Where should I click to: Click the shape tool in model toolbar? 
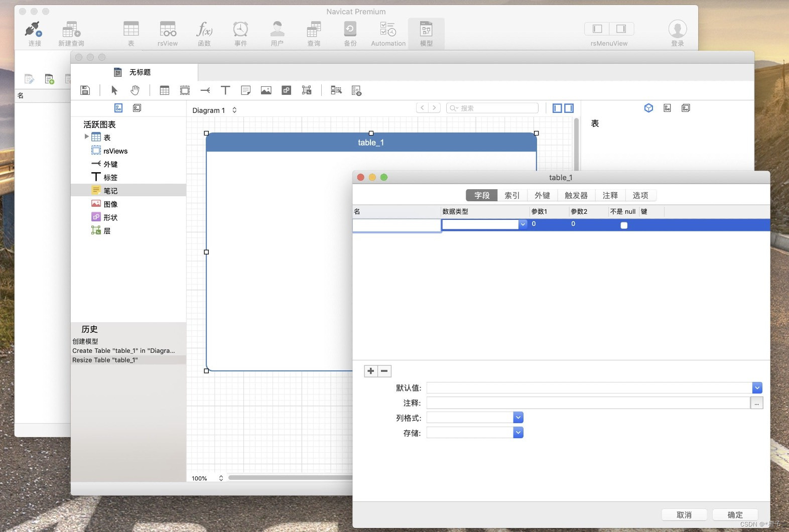(286, 90)
